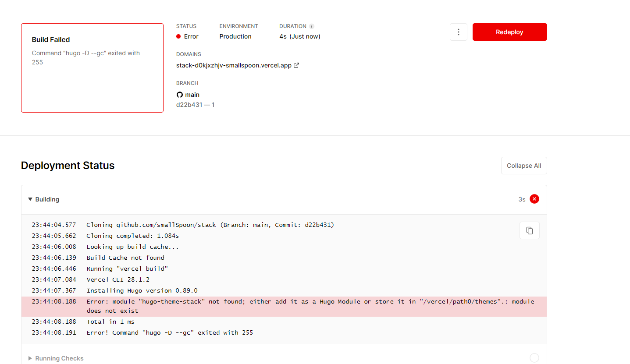Image resolution: width=630 pixels, height=364 pixels.
Task: Open the three-dot more options menu
Action: pos(458,32)
